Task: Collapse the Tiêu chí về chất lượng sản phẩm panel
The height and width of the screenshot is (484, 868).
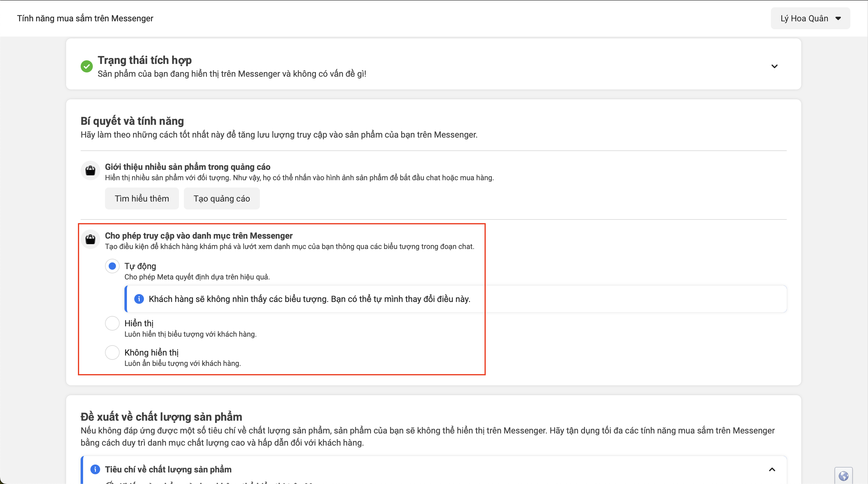Action: tap(772, 469)
